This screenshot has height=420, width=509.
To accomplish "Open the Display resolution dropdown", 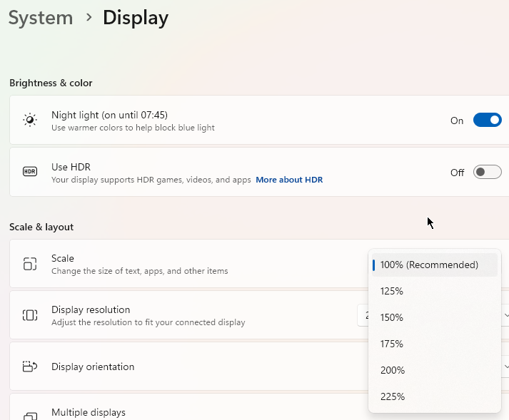I will click(x=505, y=315).
